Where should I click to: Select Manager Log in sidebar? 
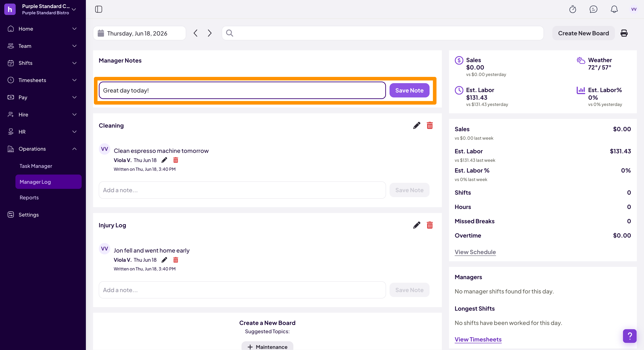pos(49,182)
